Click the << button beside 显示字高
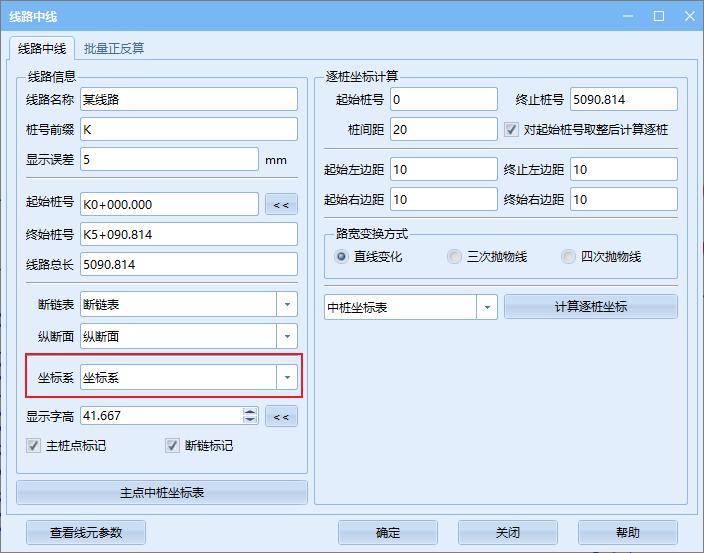The image size is (704, 553). pyautogui.click(x=281, y=416)
